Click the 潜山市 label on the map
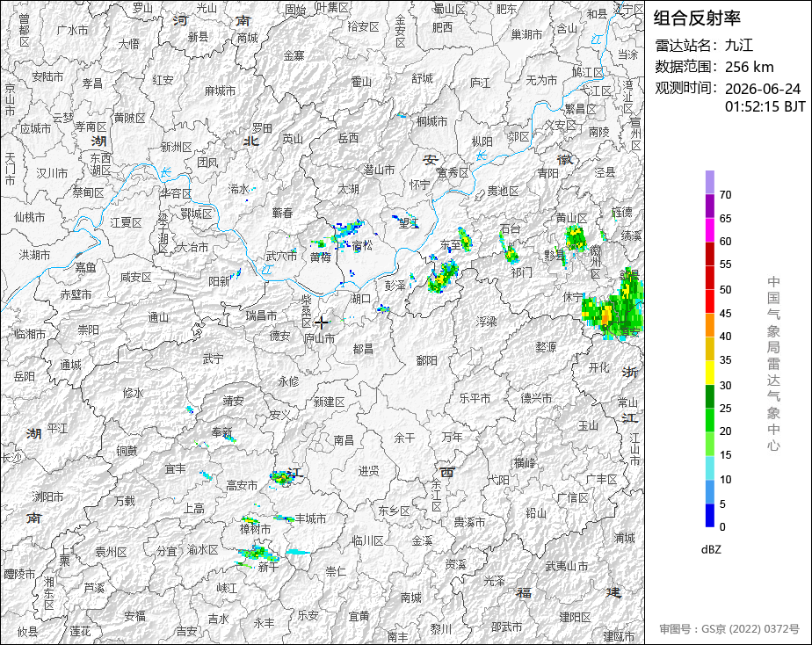The height and width of the screenshot is (645, 812). (379, 170)
